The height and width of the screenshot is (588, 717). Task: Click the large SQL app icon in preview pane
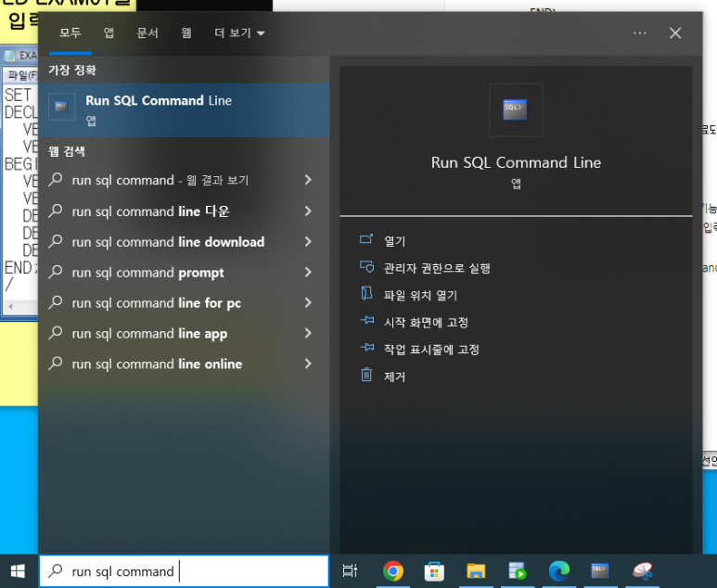pos(516,109)
